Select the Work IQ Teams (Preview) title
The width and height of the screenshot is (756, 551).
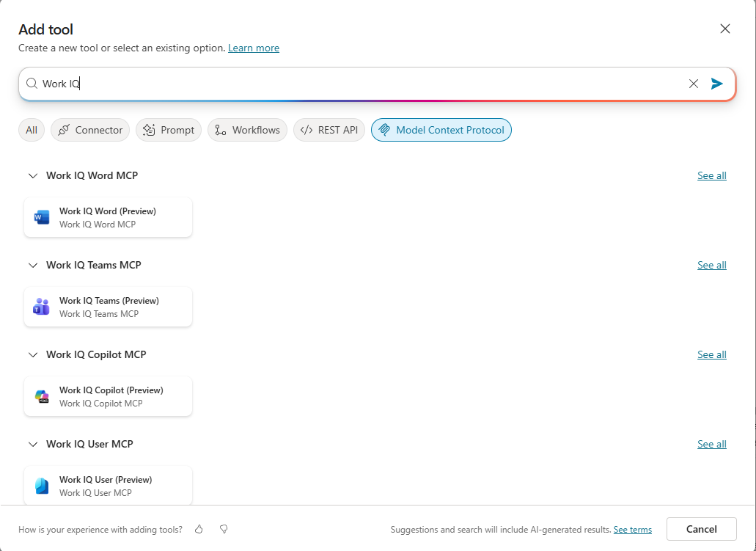(109, 301)
